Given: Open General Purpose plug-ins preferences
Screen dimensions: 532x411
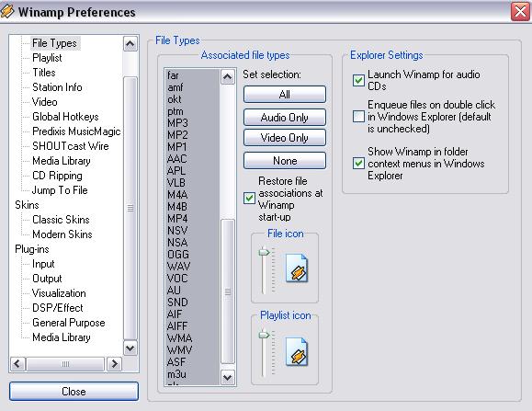Looking at the screenshot, I should click(69, 323).
